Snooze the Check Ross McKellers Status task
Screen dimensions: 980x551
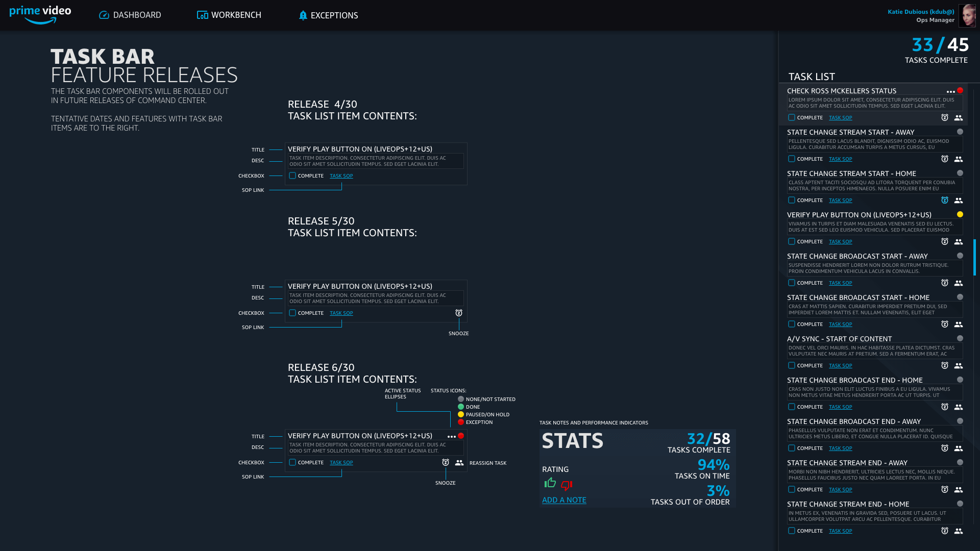click(945, 117)
